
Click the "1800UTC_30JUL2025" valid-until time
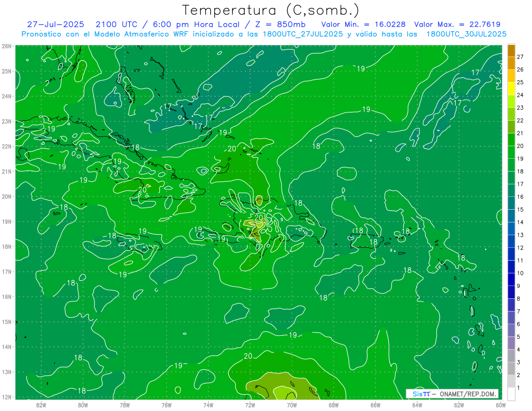point(466,34)
